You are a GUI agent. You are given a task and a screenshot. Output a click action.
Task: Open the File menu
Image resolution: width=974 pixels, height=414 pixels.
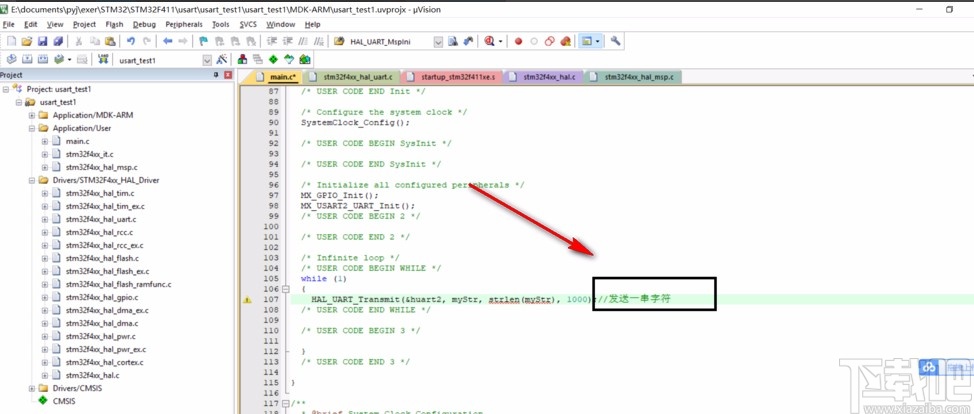click(8, 24)
